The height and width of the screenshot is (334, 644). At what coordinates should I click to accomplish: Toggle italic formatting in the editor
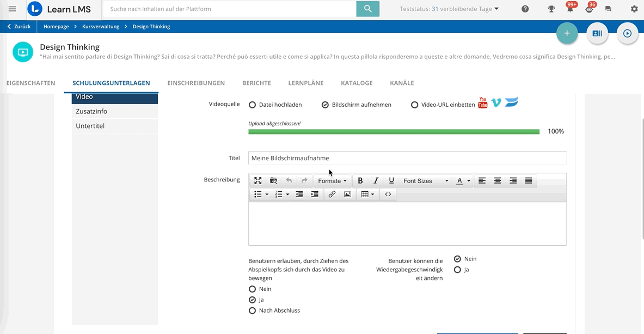click(x=376, y=181)
